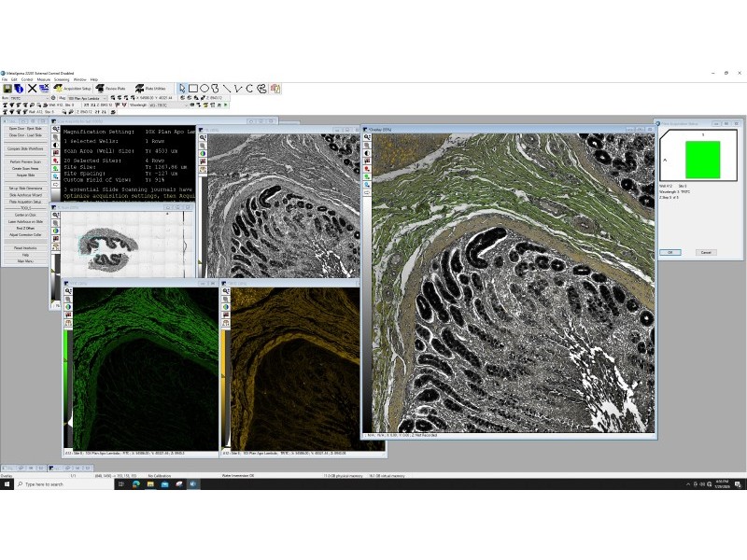This screenshot has width=747, height=560.
Task: Open Plate Utilities from toolbar
Action: coord(150,89)
